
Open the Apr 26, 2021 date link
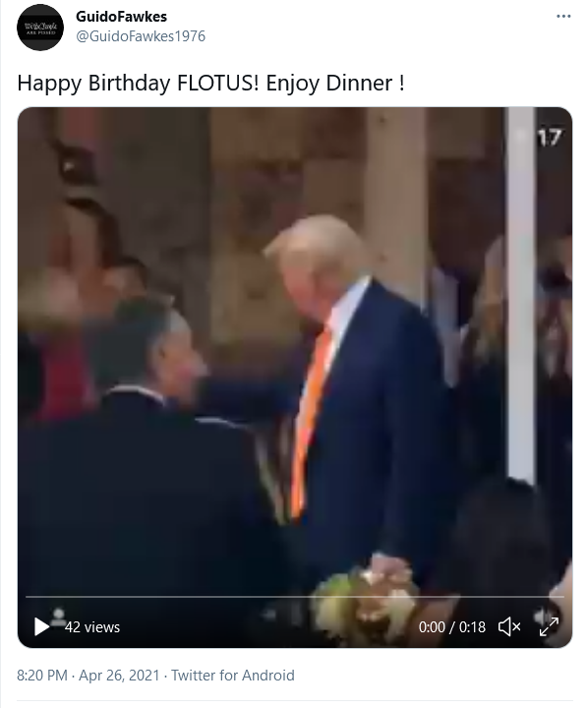click(x=119, y=675)
